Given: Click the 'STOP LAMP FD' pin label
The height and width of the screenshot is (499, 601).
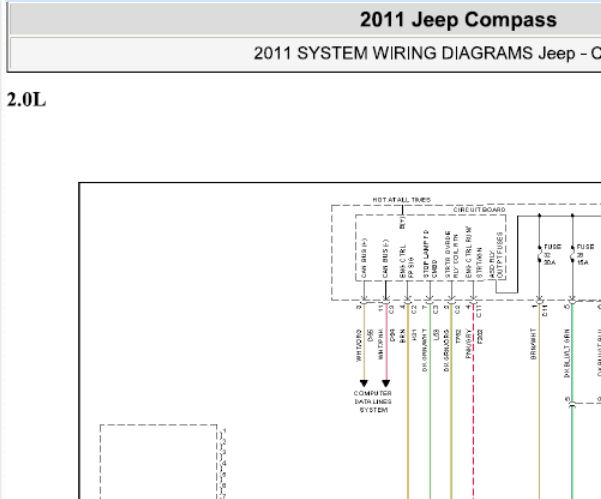Looking at the screenshot, I should click(x=426, y=254).
